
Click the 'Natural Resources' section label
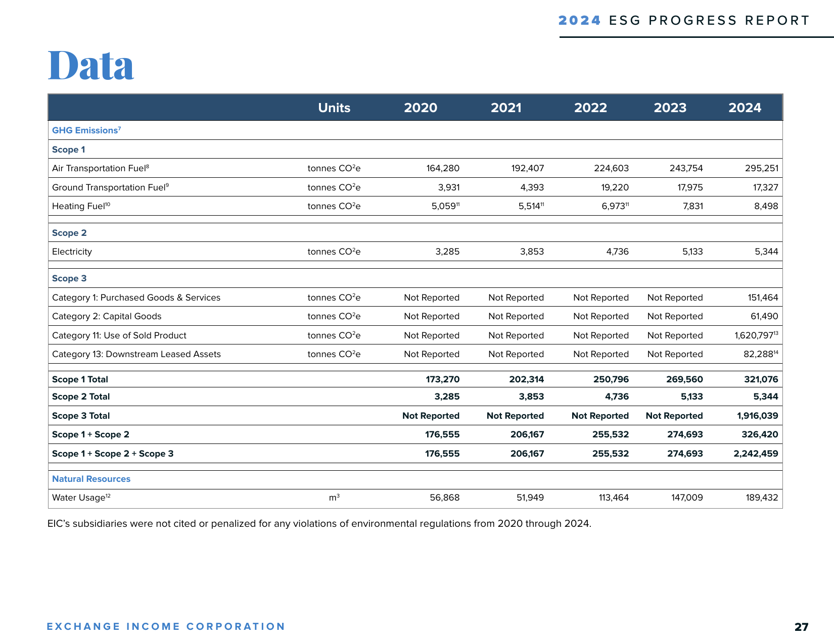pyautogui.click(x=91, y=479)
